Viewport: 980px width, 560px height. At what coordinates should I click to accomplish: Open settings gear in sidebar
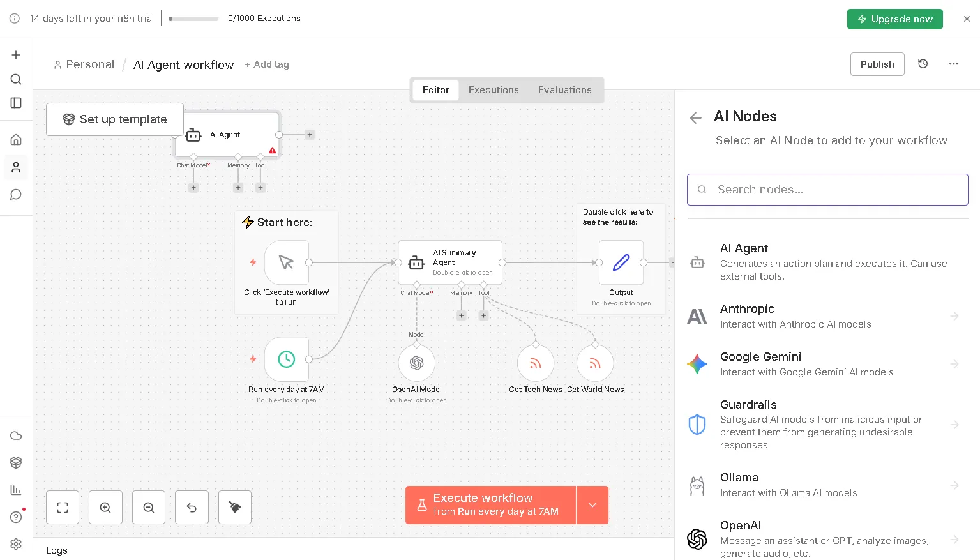tap(16, 544)
